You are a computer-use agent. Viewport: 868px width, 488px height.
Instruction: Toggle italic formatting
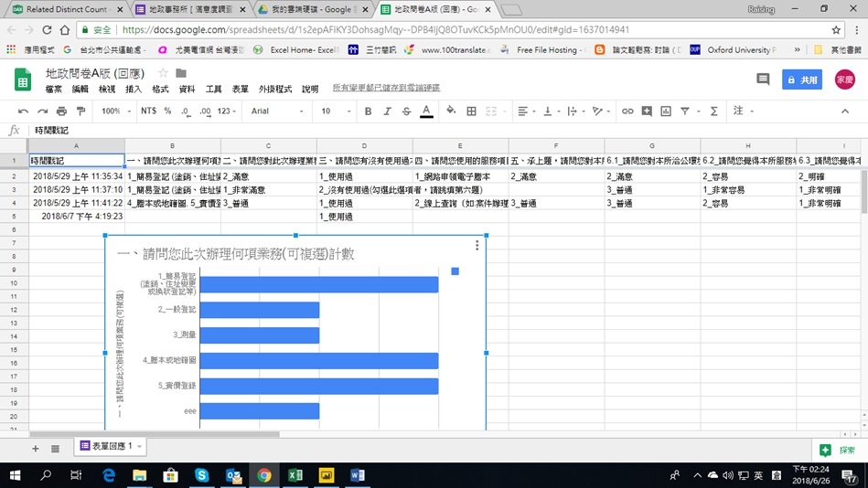(x=388, y=111)
